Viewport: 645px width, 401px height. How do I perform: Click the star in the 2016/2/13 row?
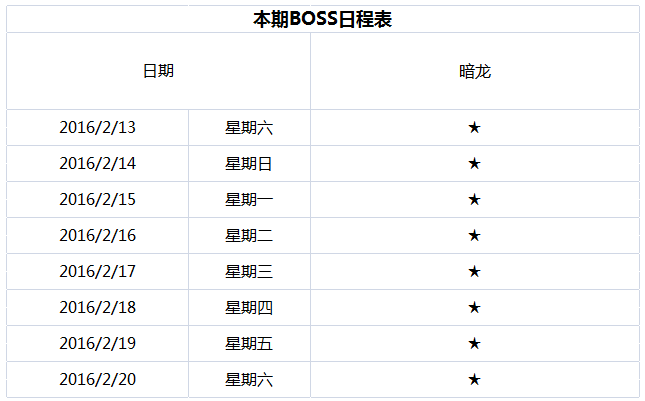474,128
